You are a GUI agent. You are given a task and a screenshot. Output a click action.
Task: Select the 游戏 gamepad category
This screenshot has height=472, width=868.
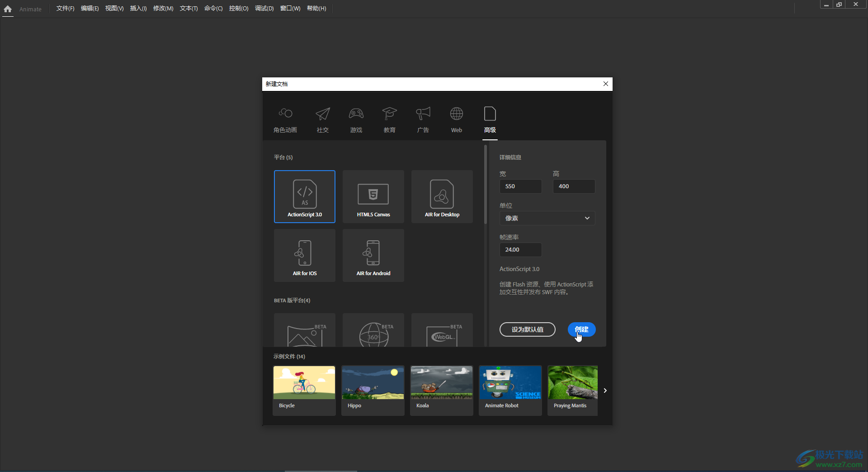point(356,120)
